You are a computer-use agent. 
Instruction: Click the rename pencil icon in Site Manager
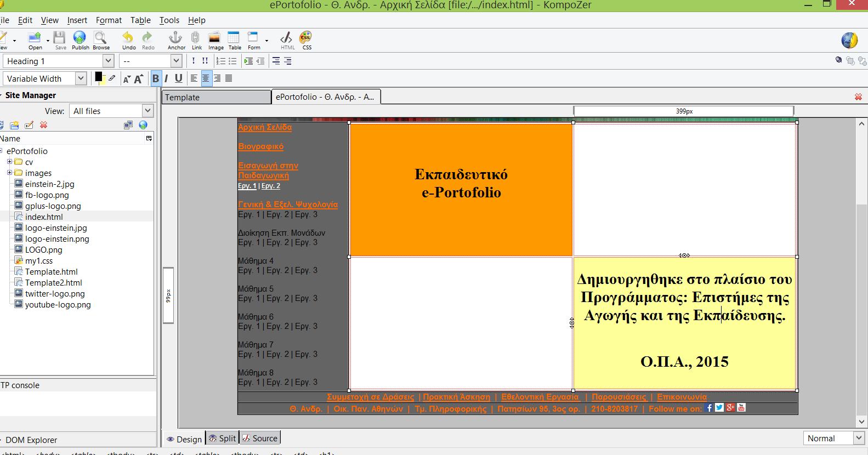click(29, 125)
